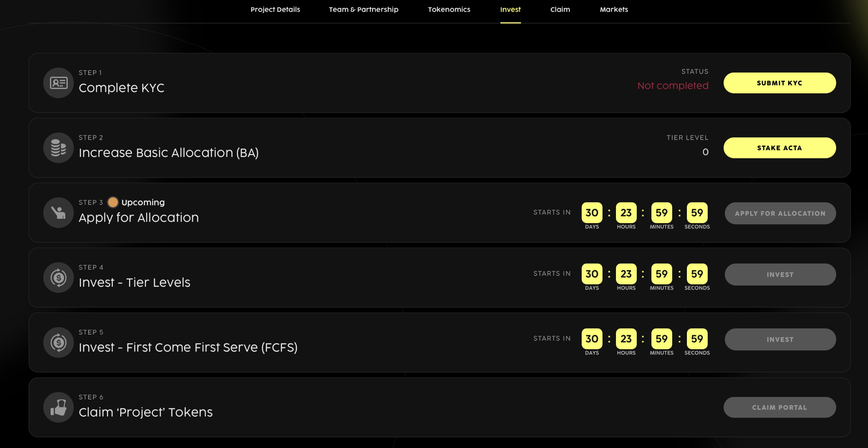The height and width of the screenshot is (448, 868).
Task: Click the dollar cycle icon for FCFS step
Action: [x=58, y=342]
